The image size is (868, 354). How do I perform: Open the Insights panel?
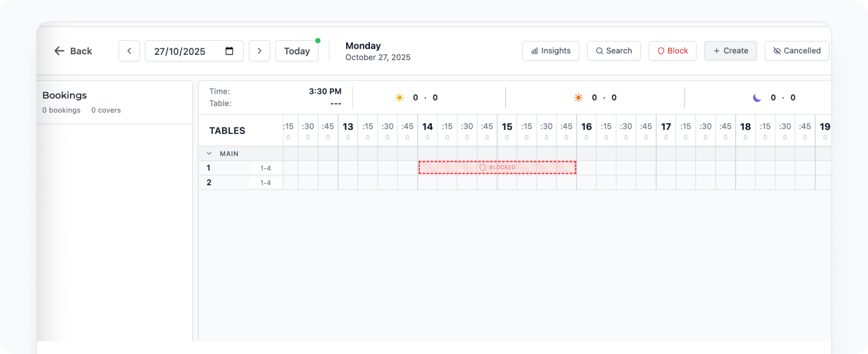tap(551, 51)
